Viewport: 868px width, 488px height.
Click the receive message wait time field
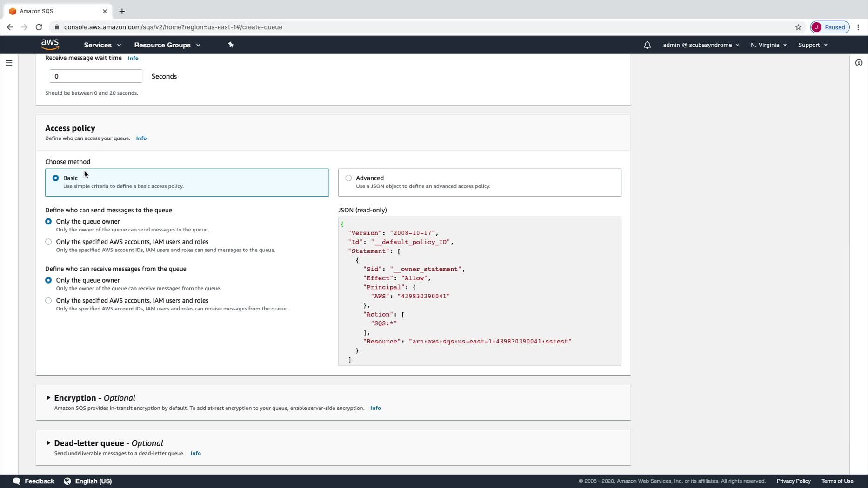pyautogui.click(x=96, y=76)
